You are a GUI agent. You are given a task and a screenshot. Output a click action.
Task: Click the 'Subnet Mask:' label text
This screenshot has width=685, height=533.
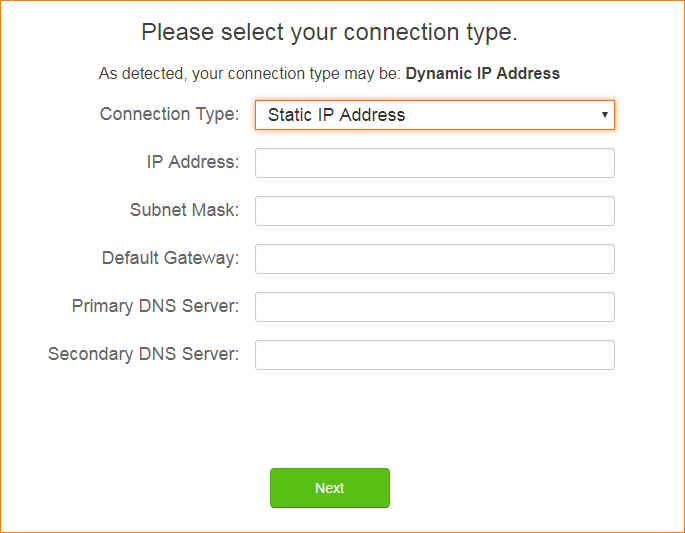click(184, 210)
